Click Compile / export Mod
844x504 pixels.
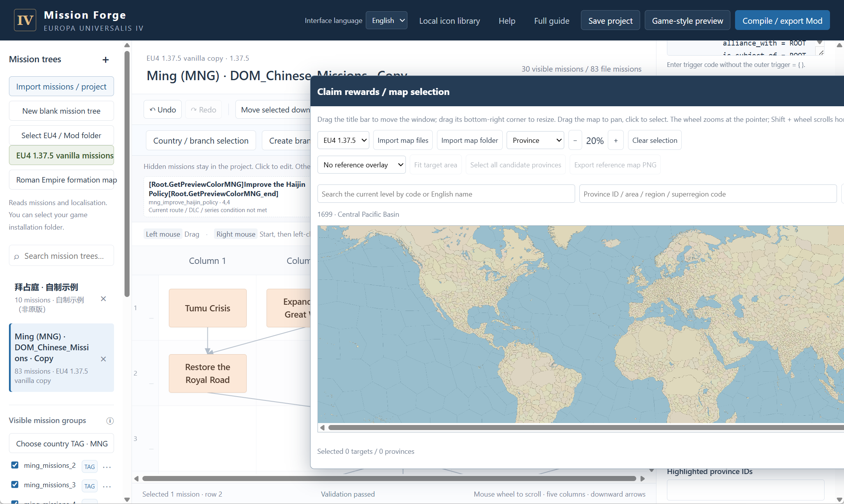[x=782, y=21]
